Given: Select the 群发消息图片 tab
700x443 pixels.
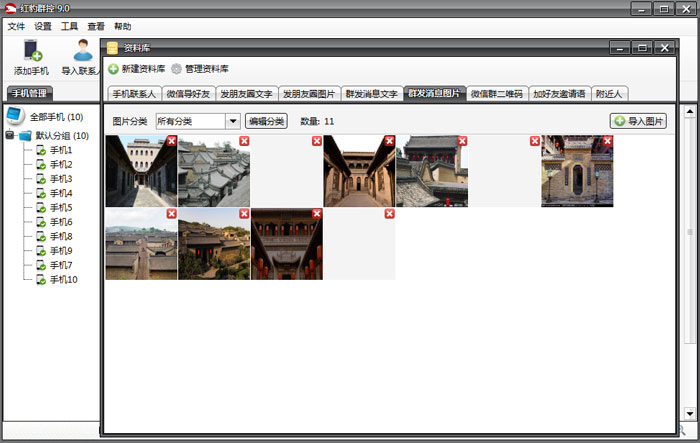Looking at the screenshot, I should 434,93.
